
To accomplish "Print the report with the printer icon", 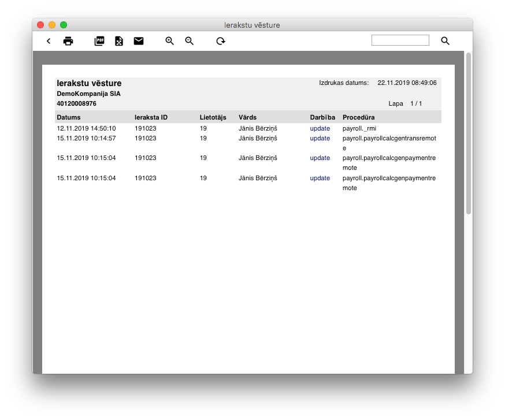I will pos(68,41).
